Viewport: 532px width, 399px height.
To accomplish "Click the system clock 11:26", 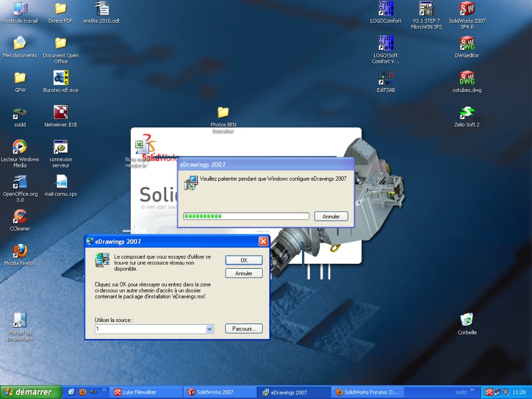I will click(x=519, y=392).
